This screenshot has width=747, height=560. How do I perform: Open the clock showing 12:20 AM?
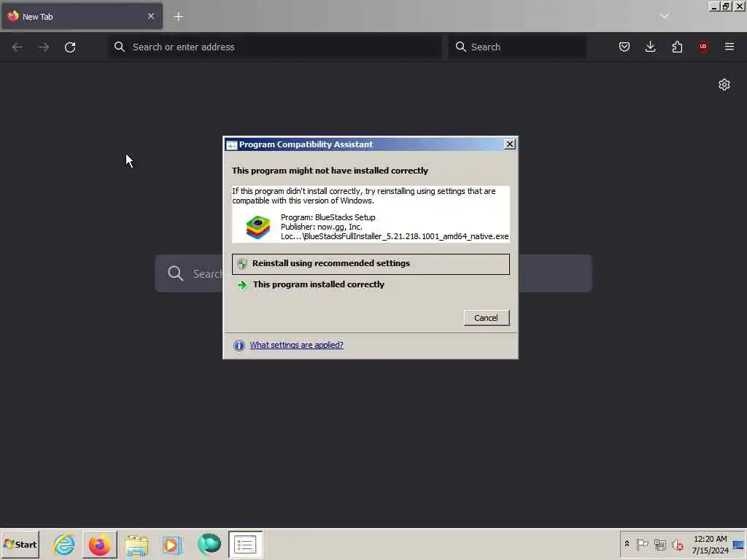tap(710, 544)
